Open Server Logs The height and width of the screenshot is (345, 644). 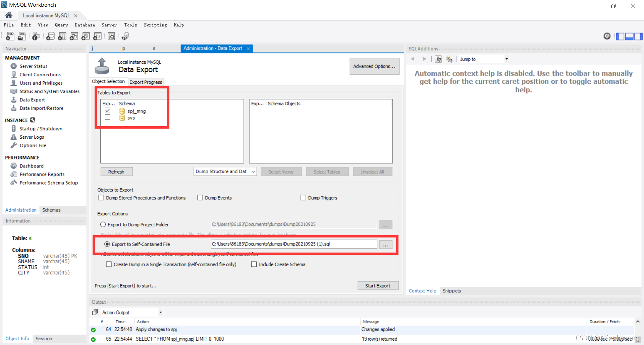(x=32, y=137)
